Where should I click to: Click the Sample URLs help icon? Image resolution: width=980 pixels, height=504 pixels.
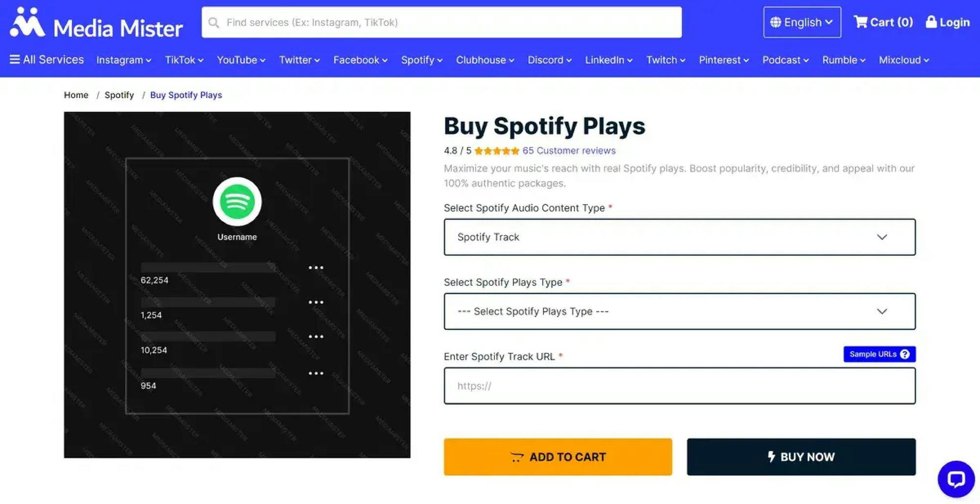(x=905, y=354)
